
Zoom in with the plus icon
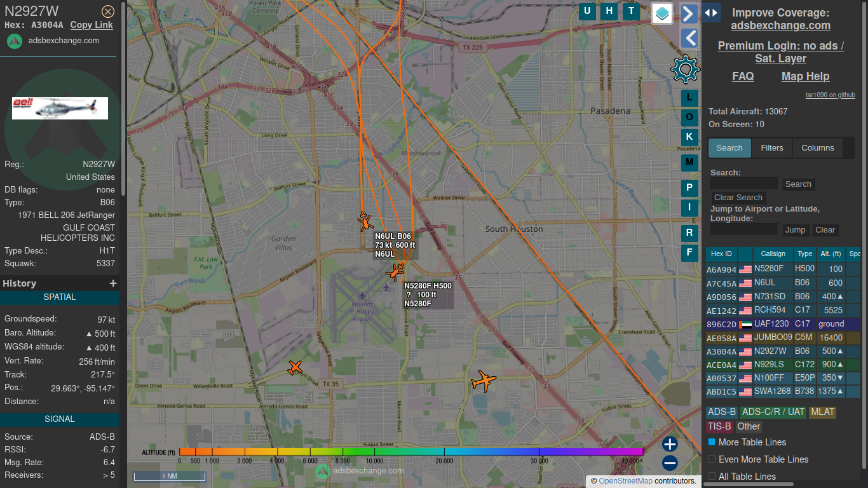pyautogui.click(x=670, y=444)
